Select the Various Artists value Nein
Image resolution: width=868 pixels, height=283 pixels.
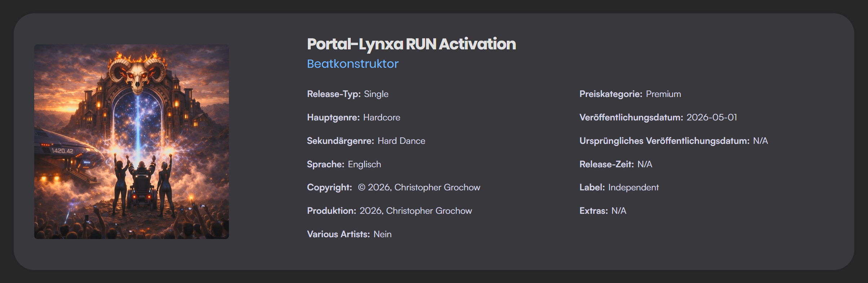pos(382,234)
